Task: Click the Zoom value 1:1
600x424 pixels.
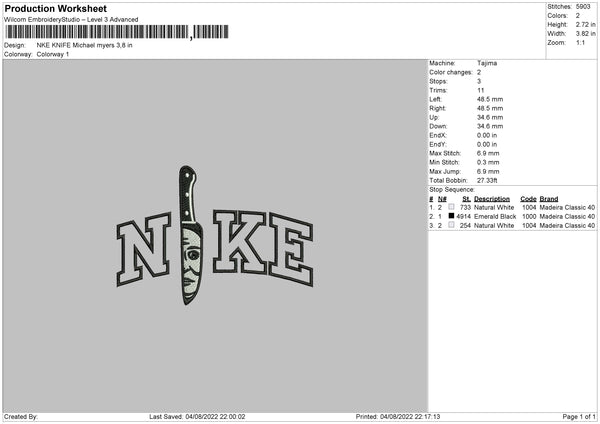Action: coord(580,43)
